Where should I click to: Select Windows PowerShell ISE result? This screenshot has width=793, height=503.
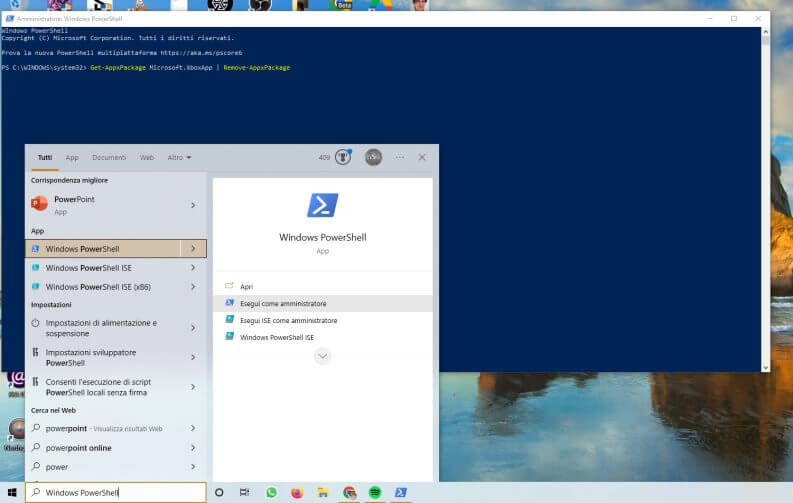coord(103,268)
